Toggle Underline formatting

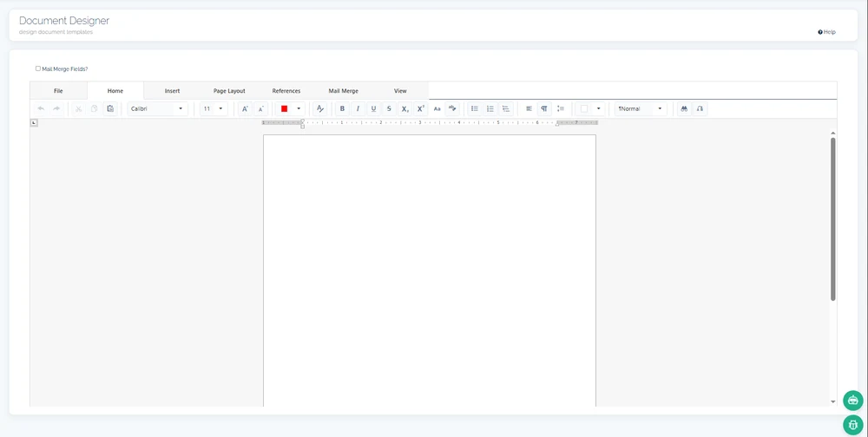coord(373,109)
